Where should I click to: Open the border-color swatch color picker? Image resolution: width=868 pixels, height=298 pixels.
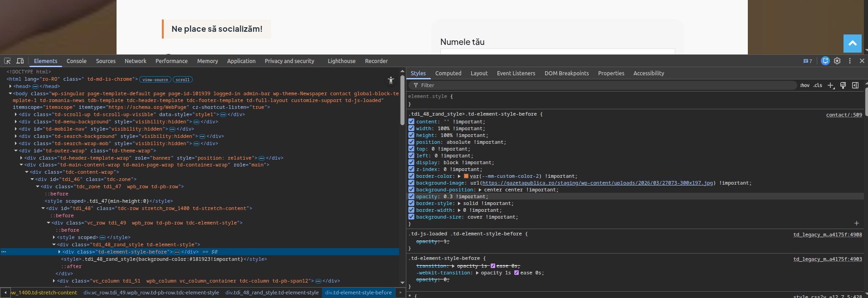pyautogui.click(x=466, y=176)
